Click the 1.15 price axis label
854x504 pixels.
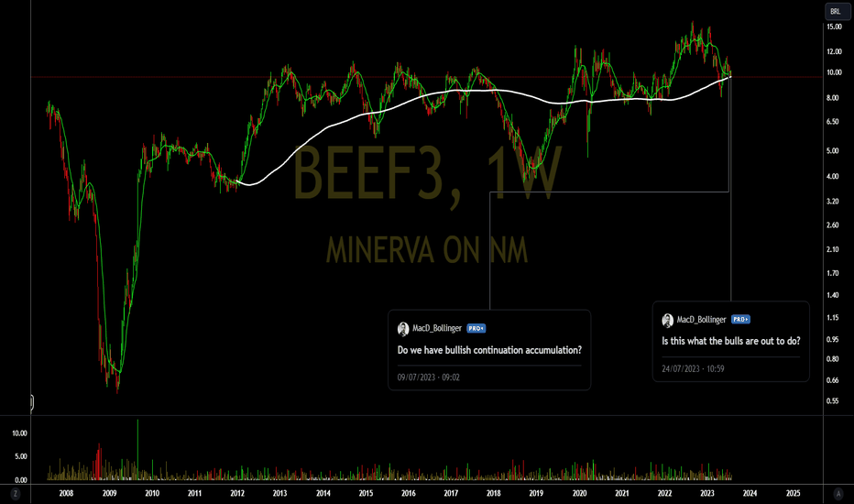pyautogui.click(x=833, y=318)
